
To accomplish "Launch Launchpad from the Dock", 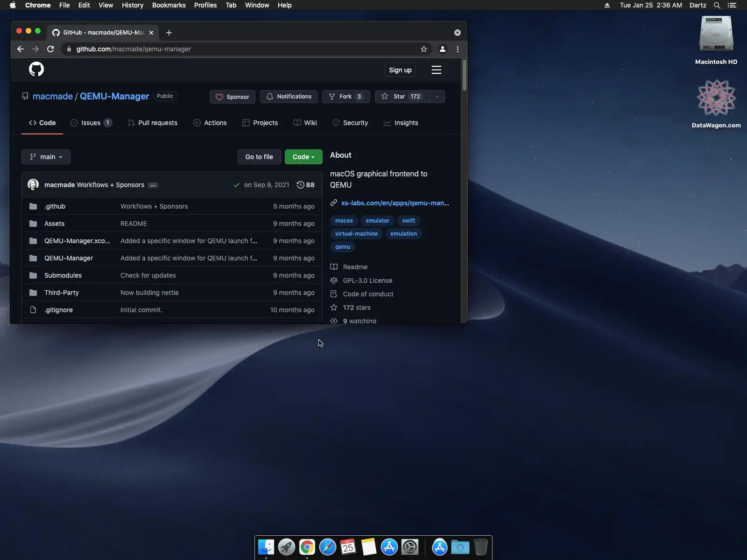I will tap(287, 547).
